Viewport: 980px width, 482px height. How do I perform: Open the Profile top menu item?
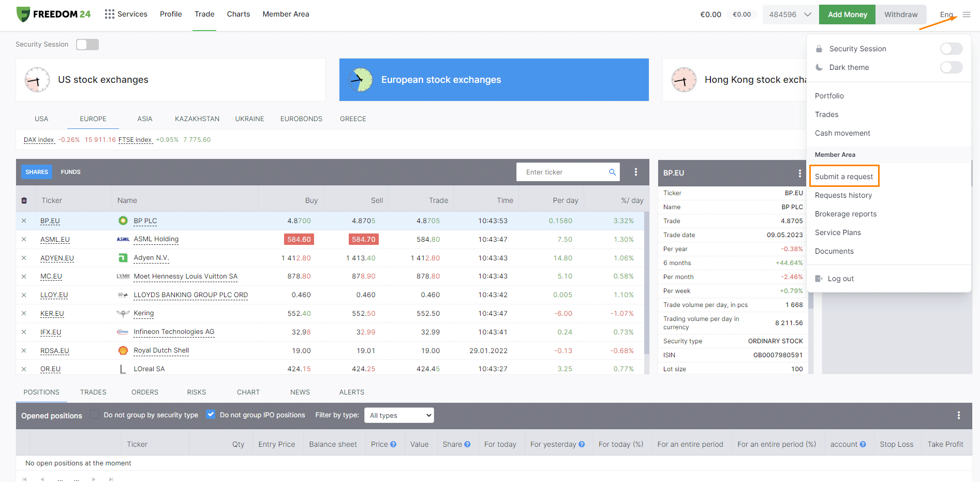pyautogui.click(x=171, y=14)
